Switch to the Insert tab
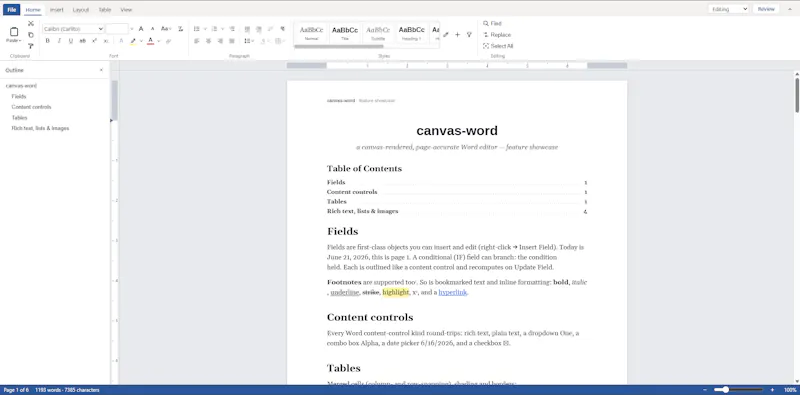Image resolution: width=800 pixels, height=395 pixels. (57, 10)
